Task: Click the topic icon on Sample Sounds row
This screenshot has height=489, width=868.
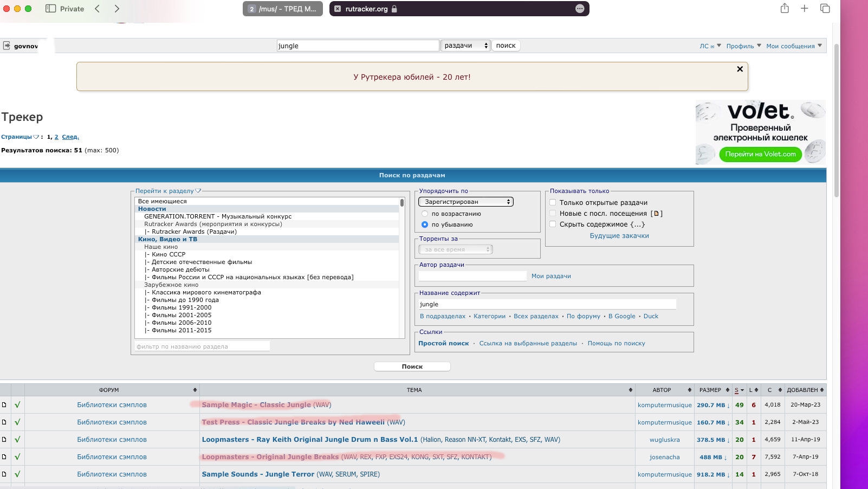Action: 4,474
